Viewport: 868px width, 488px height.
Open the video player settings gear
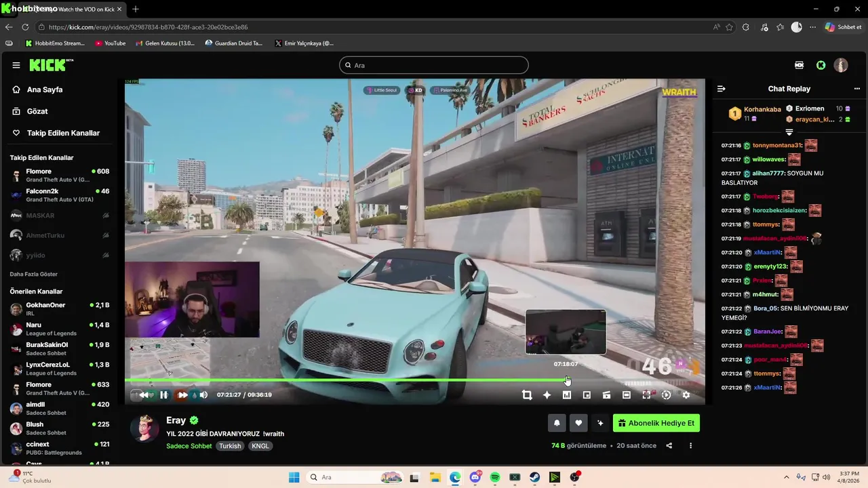[x=686, y=395]
